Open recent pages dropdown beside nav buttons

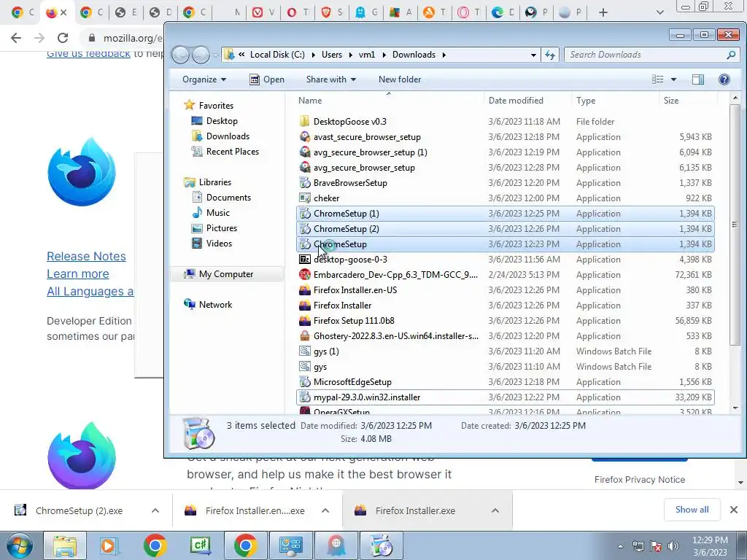[x=215, y=55]
